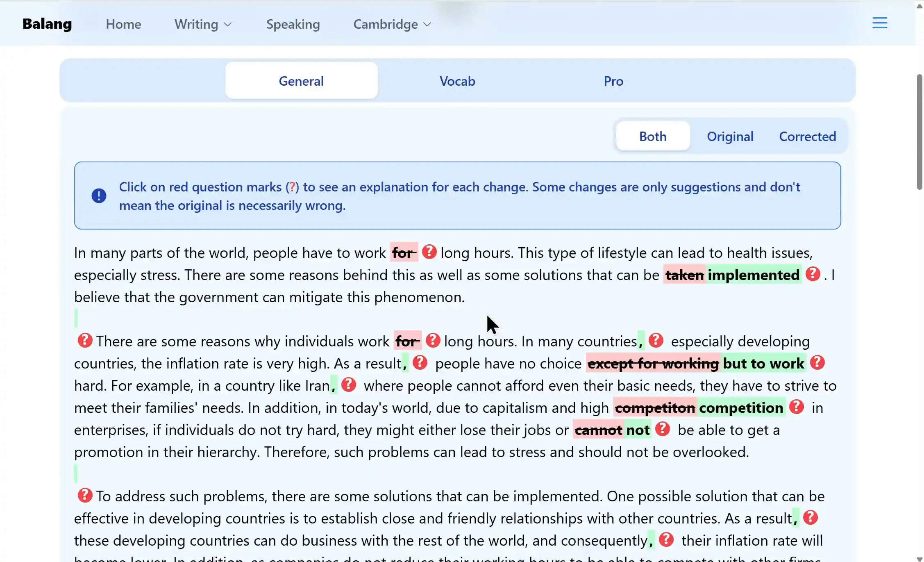This screenshot has width=924, height=562.
Task: Click question mark after 'competition' correction
Action: click(x=796, y=407)
